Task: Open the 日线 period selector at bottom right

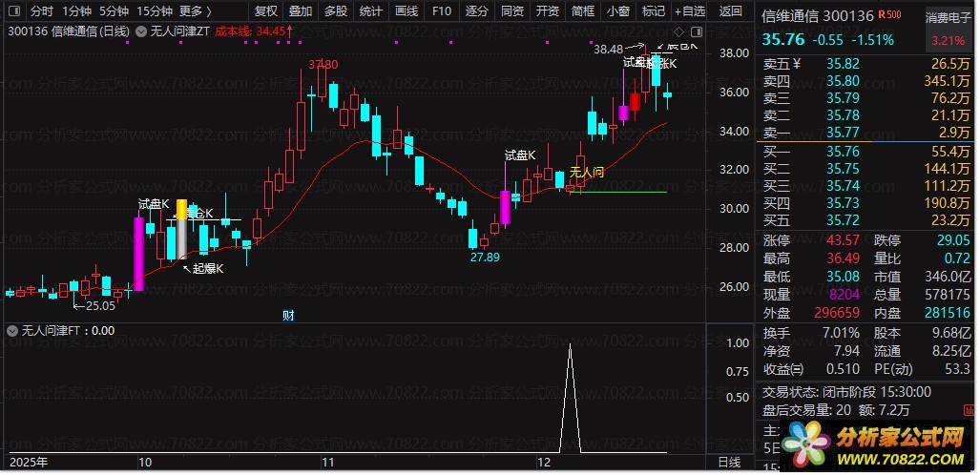Action: pos(730,463)
